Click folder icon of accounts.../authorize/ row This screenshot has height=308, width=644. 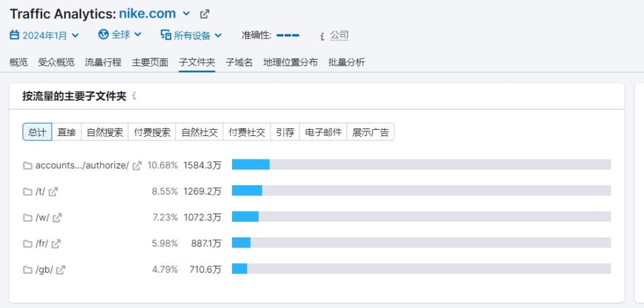coord(28,166)
